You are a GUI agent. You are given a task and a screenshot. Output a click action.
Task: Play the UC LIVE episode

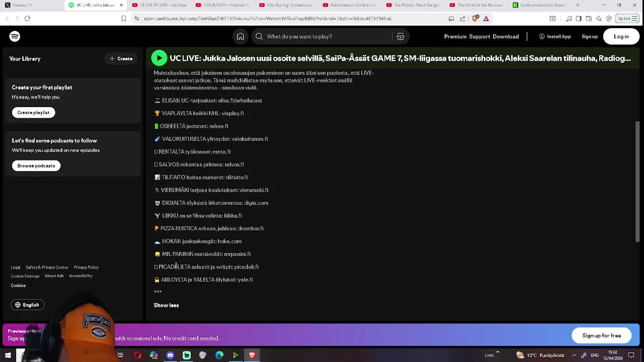coord(159,58)
